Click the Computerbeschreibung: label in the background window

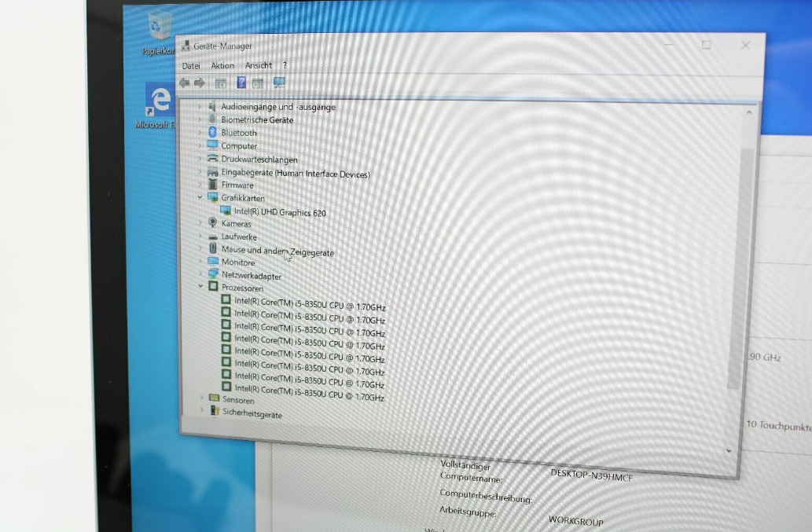pos(486,496)
